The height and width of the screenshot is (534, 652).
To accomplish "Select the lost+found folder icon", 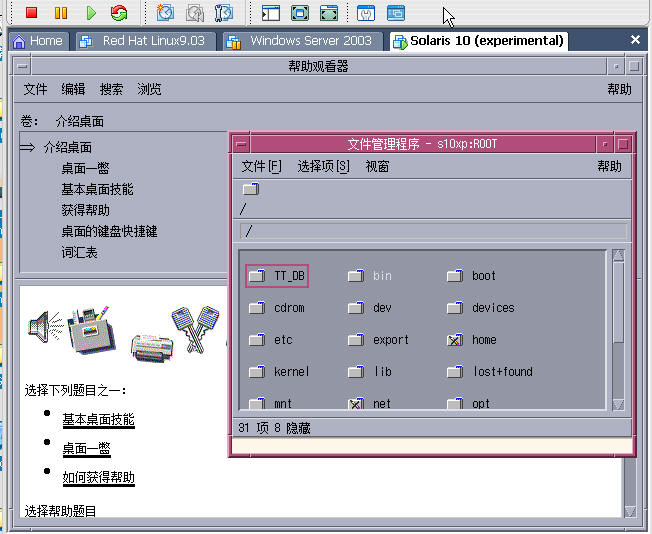I will [x=455, y=371].
